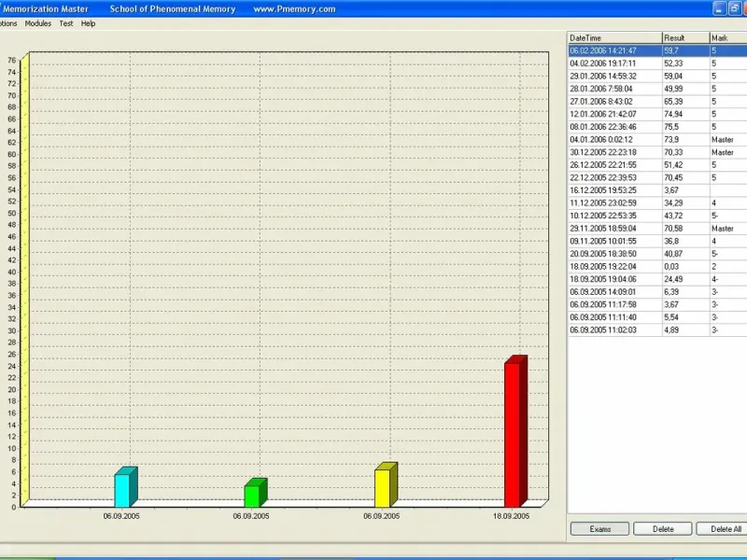Image resolution: width=747 pixels, height=560 pixels.
Task: Select row 08.01.2006 22:36:46
Action: coord(657,127)
